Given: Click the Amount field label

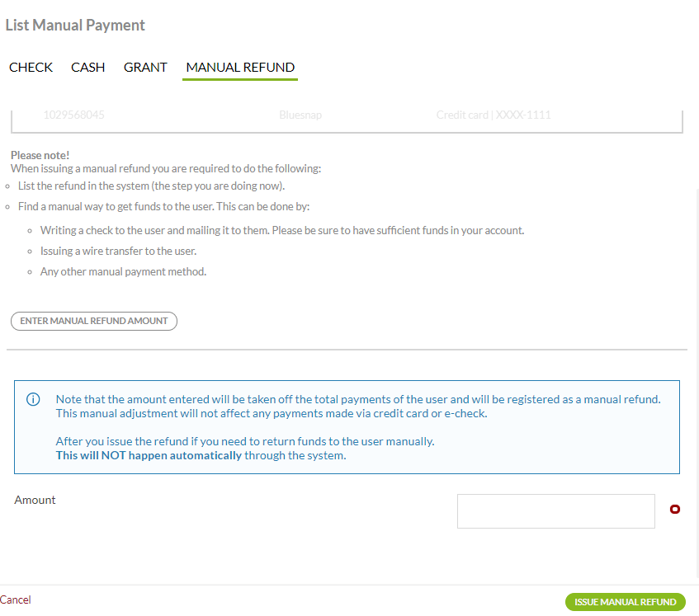Looking at the screenshot, I should point(35,500).
